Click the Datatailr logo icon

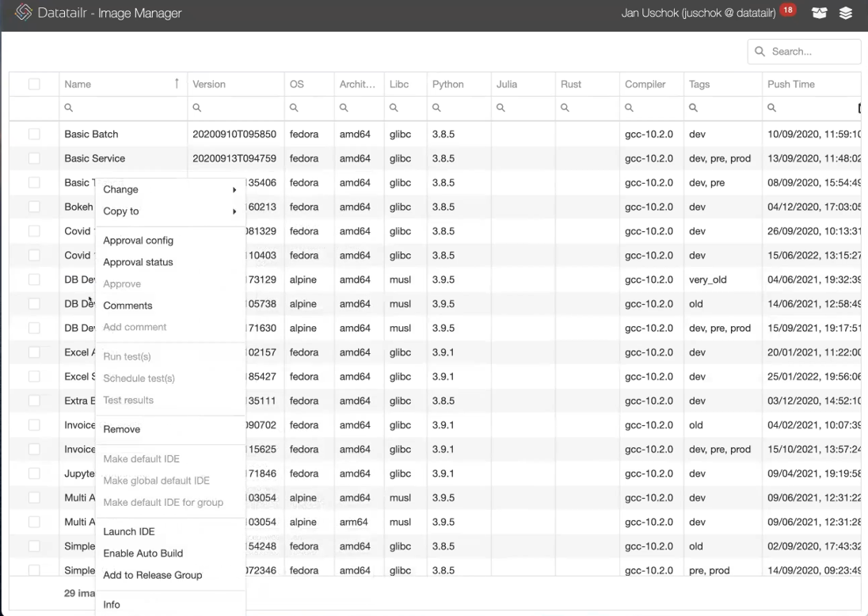pyautogui.click(x=23, y=12)
